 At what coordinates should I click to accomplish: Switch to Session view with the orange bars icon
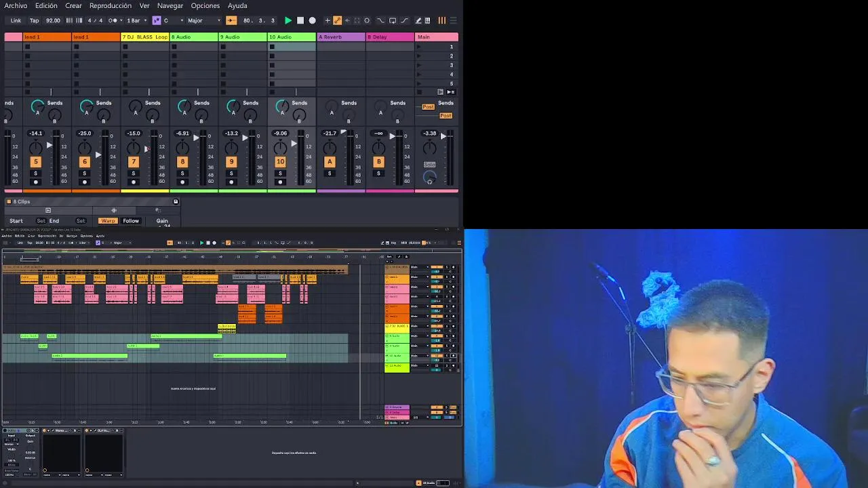click(442, 20)
